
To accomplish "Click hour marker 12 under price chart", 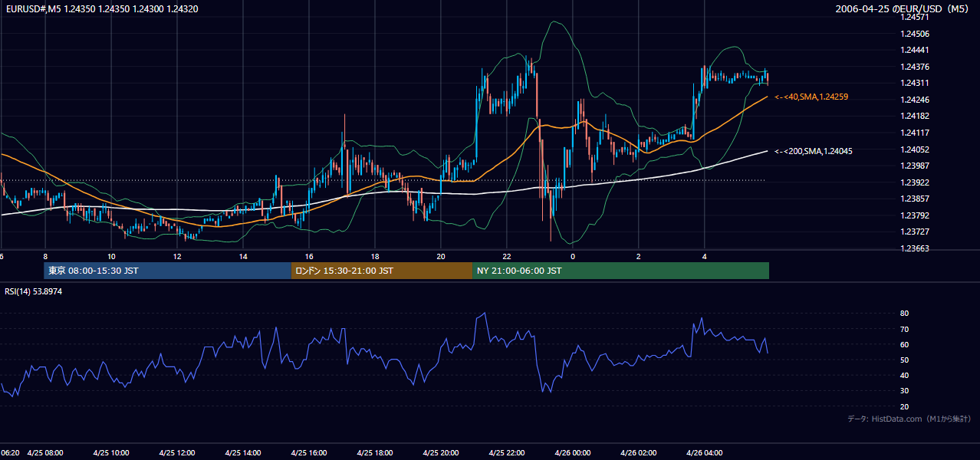I will [177, 256].
